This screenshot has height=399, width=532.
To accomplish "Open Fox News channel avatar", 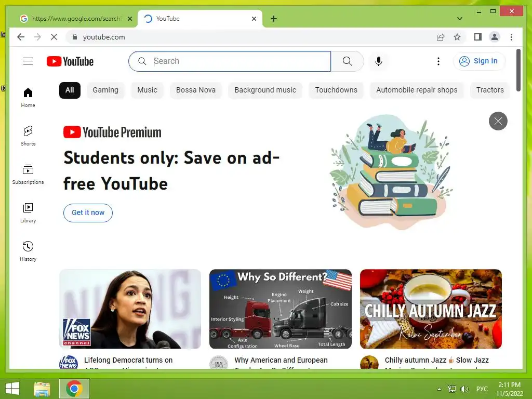I will pos(69,362).
